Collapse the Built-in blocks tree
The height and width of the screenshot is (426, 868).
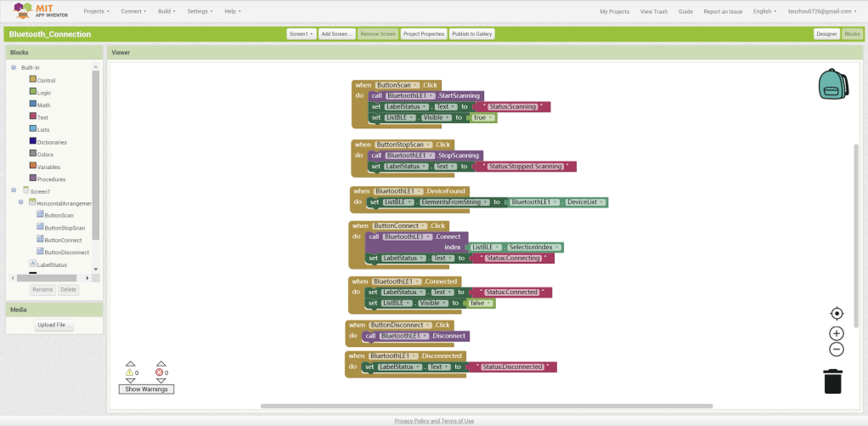[14, 67]
